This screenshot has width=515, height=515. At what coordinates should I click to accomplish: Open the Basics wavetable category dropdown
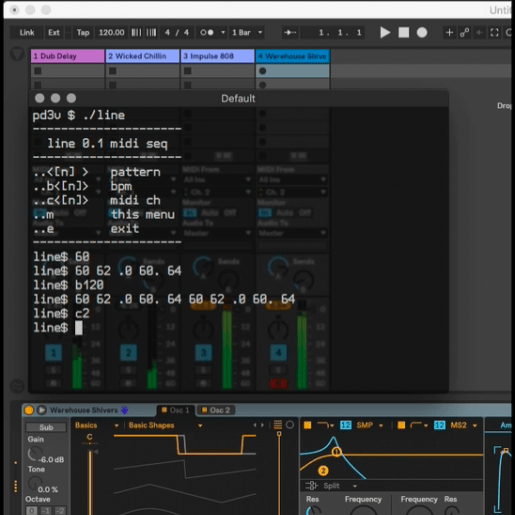97,425
